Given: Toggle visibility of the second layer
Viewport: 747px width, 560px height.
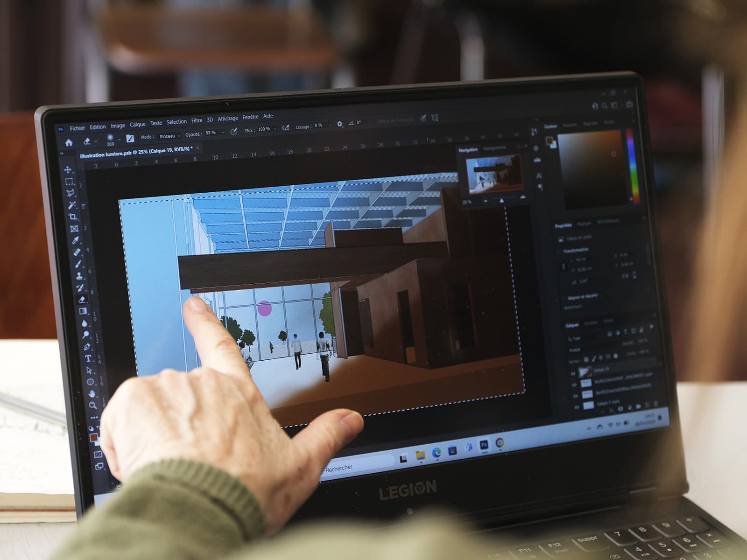Looking at the screenshot, I should pos(574,385).
